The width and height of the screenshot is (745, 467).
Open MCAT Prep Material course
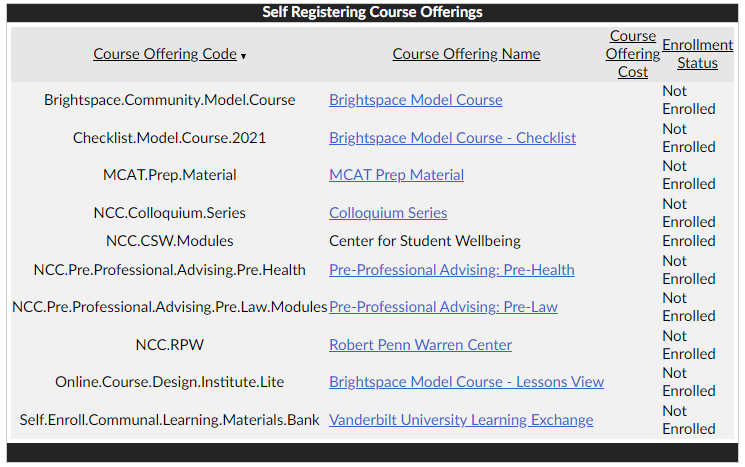click(396, 175)
